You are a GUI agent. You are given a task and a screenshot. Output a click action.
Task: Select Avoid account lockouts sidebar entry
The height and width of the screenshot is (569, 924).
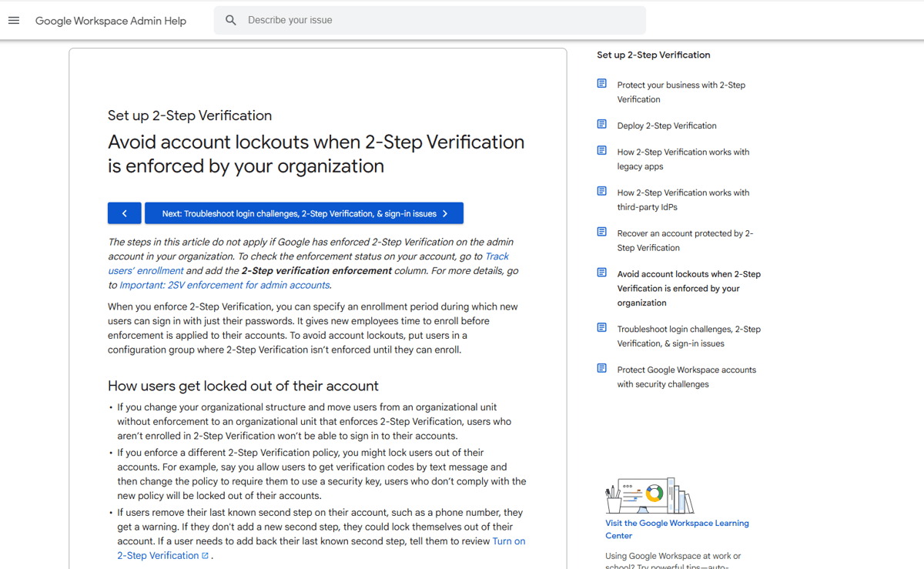point(688,289)
